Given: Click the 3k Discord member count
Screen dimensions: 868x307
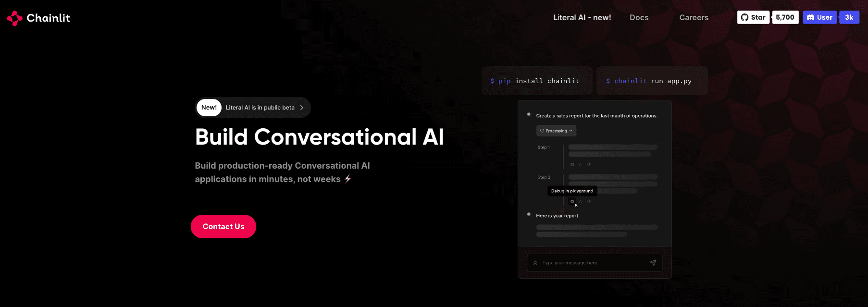Looking at the screenshot, I should click(x=849, y=17).
